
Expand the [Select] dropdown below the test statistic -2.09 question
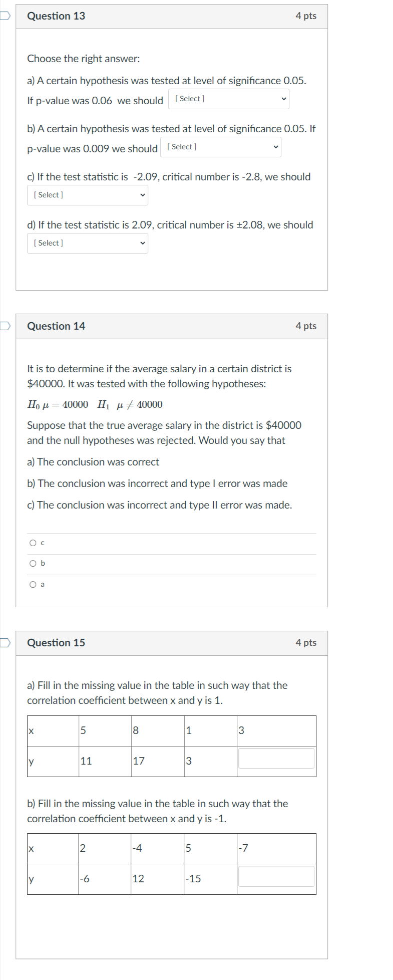coord(88,195)
